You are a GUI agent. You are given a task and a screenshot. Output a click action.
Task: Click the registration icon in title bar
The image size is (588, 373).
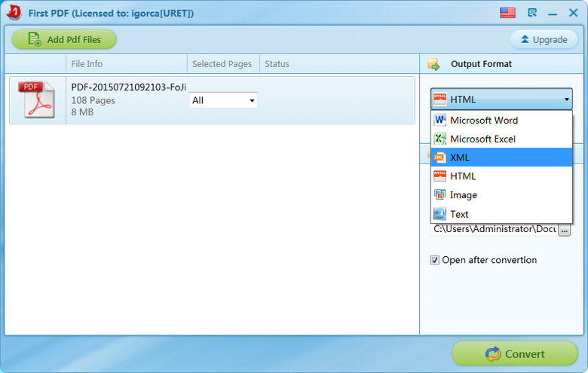pos(532,13)
